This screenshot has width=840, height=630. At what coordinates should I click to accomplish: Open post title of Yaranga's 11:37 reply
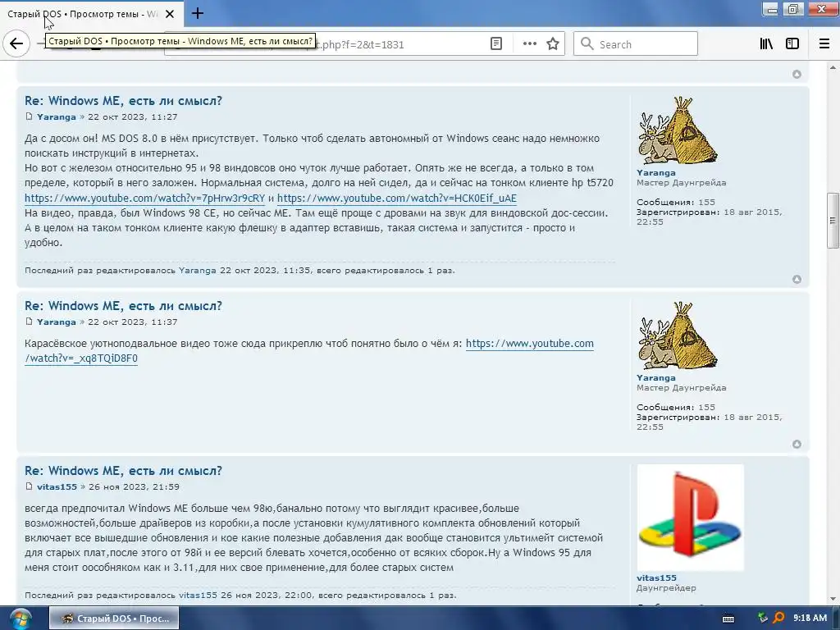point(123,306)
